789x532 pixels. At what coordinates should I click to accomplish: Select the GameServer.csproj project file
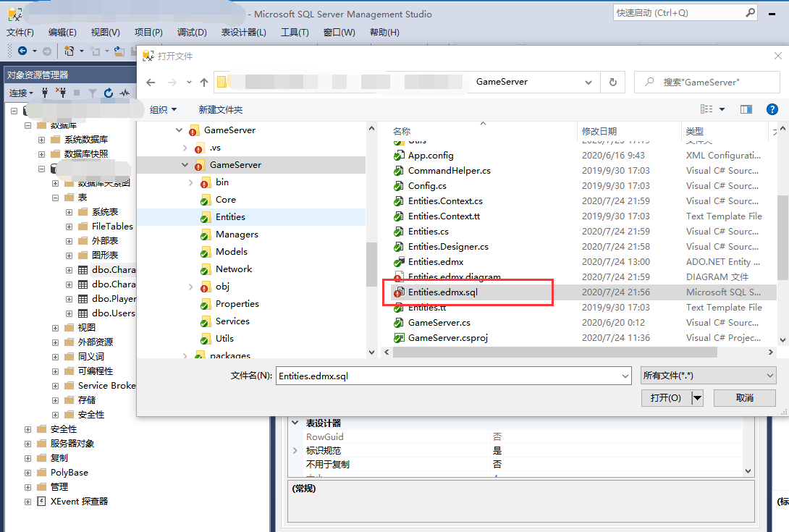(448, 338)
